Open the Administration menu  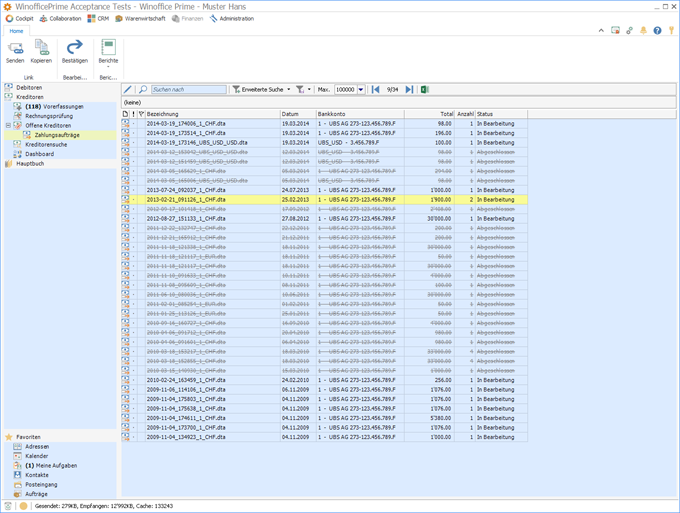(x=232, y=19)
